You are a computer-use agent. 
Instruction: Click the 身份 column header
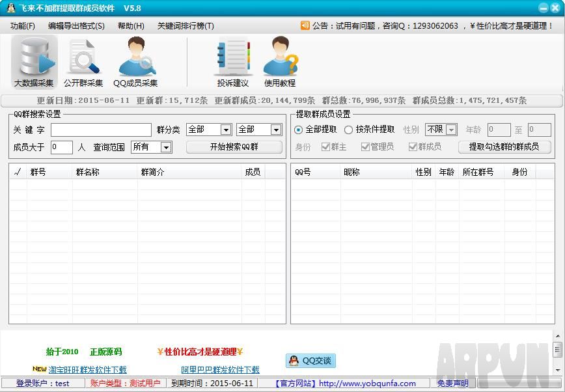pos(520,172)
